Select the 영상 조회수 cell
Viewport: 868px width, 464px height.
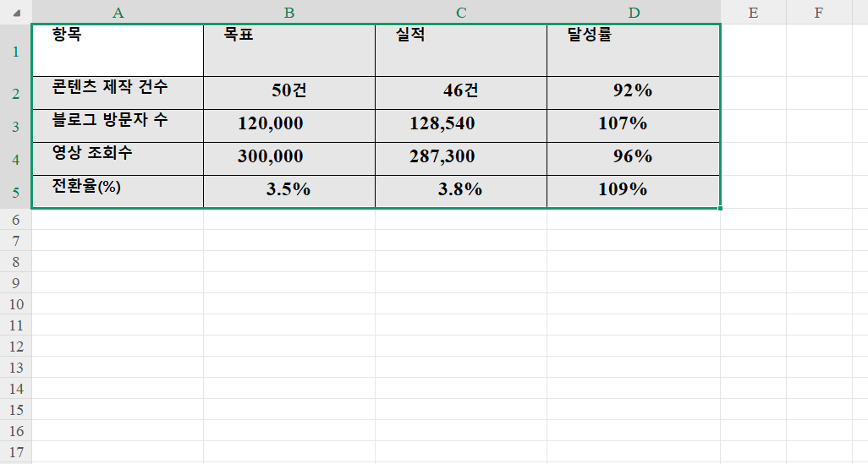pyautogui.click(x=118, y=159)
